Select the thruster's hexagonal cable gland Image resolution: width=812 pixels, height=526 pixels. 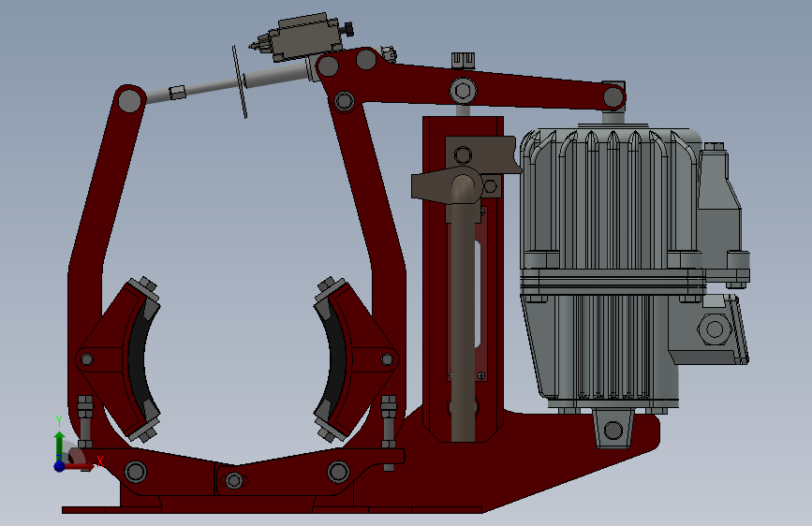(x=714, y=329)
